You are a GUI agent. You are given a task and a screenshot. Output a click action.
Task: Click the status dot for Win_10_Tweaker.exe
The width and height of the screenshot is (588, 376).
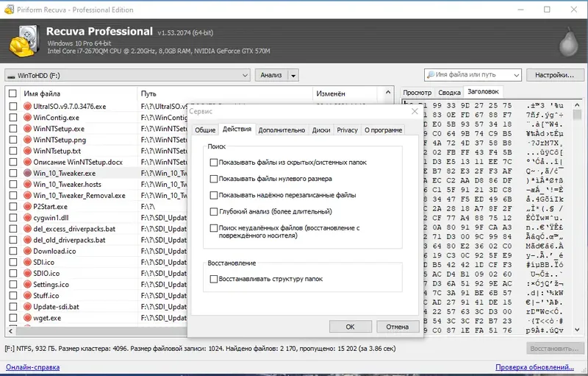27,173
